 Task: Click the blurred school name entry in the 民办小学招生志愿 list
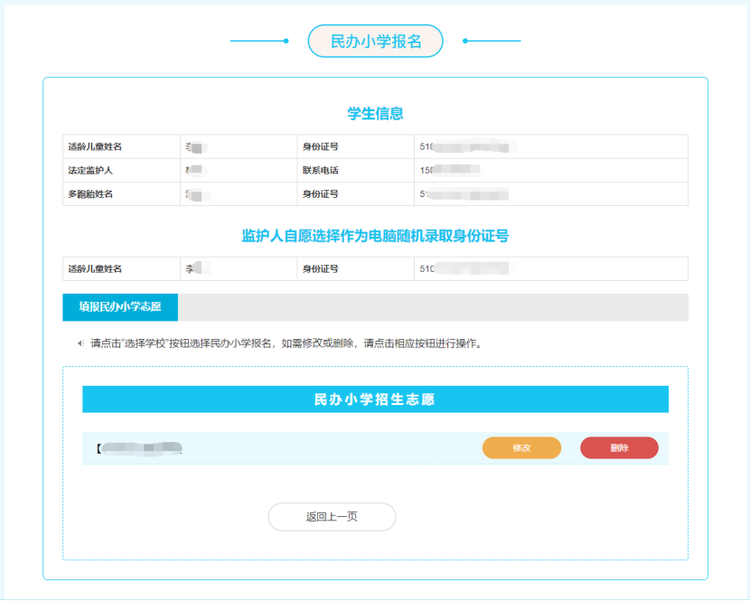pyautogui.click(x=140, y=448)
